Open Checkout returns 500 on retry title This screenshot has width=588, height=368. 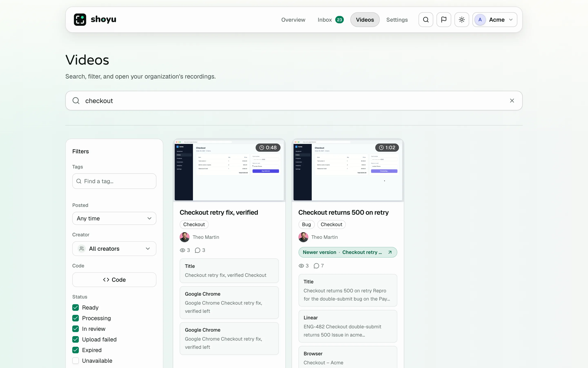(x=343, y=212)
